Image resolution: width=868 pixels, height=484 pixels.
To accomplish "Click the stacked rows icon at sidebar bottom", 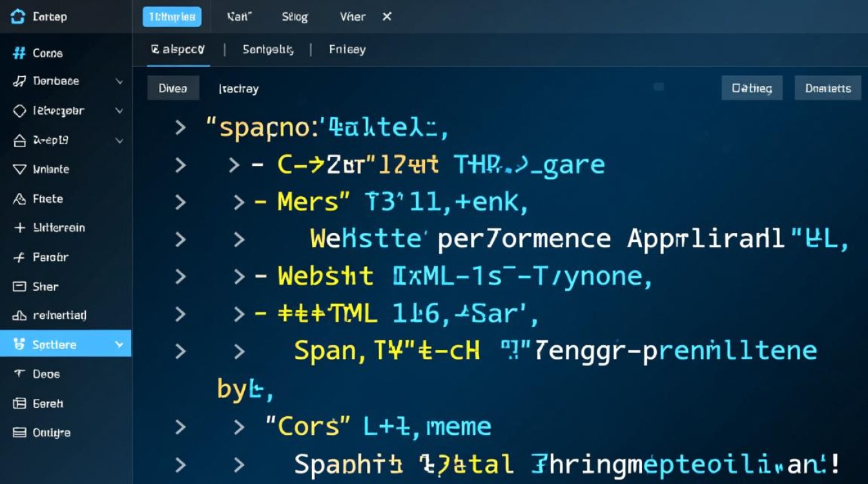I will [19, 433].
